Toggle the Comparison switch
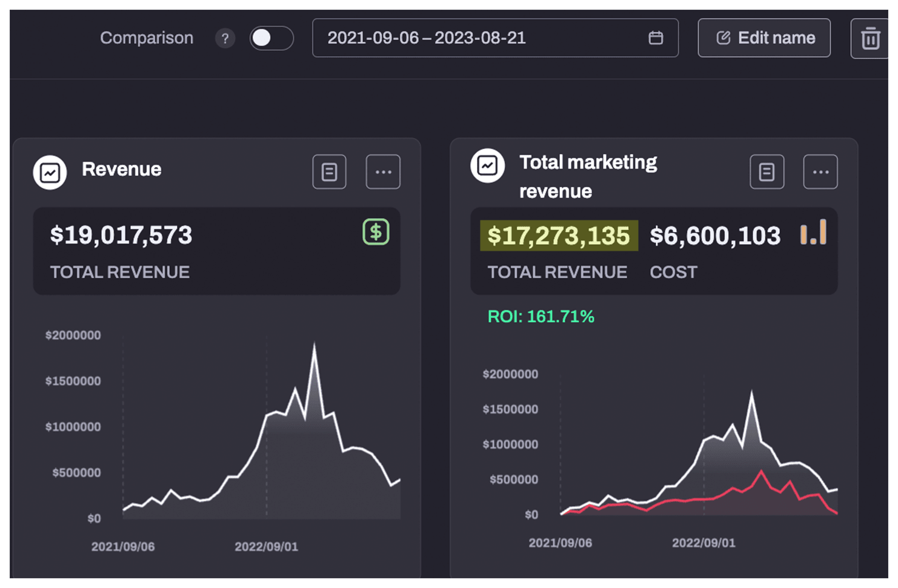 pos(271,38)
